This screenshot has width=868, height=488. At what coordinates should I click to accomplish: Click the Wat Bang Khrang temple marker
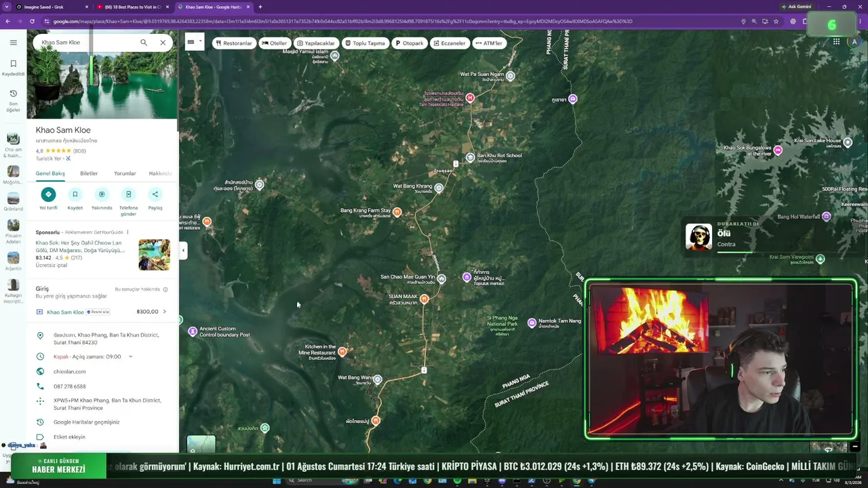click(439, 188)
